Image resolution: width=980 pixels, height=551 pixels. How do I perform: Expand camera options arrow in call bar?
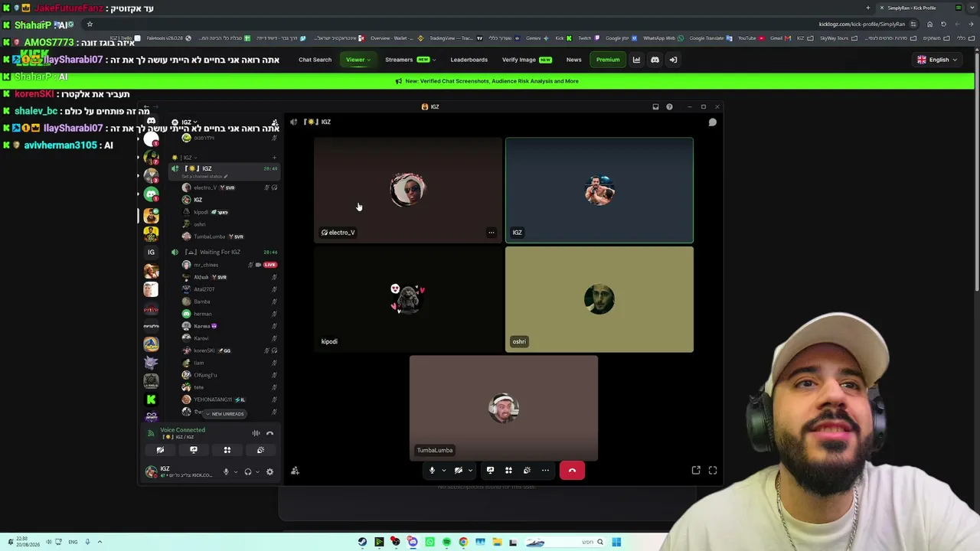470,471
